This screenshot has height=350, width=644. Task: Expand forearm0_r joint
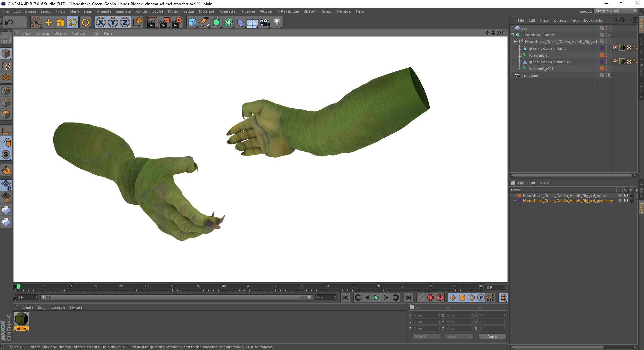[x=519, y=55]
